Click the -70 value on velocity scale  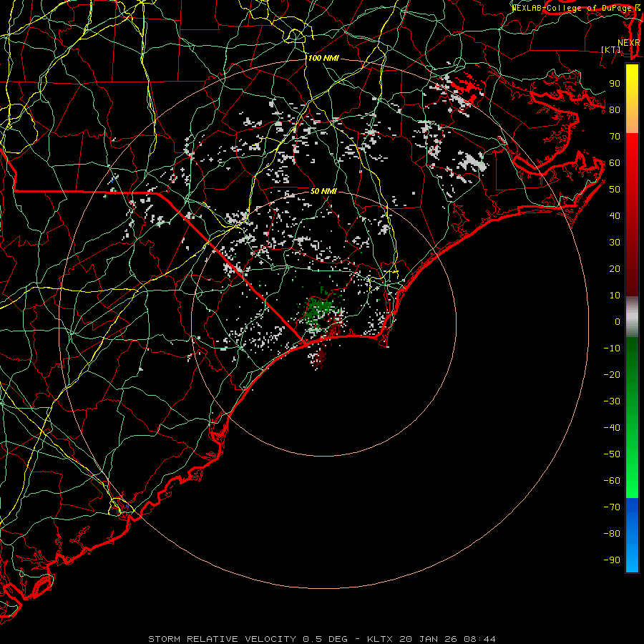[612, 507]
